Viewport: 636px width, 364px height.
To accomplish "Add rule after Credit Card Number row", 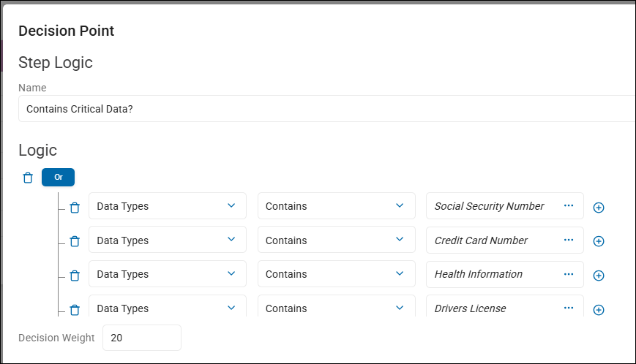I will click(x=598, y=241).
